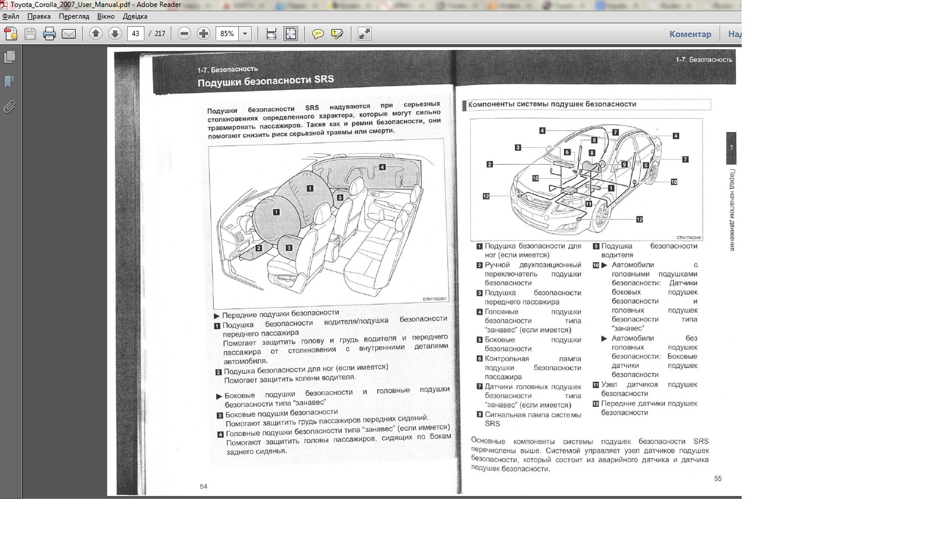Screen dimensions: 938x560
Task: Add a sticky note comment
Action: [318, 34]
